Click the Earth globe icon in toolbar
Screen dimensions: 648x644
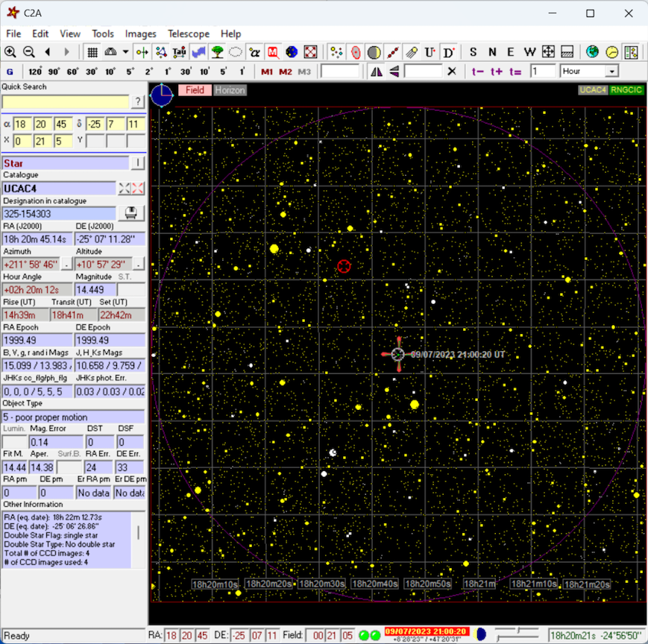pos(592,52)
